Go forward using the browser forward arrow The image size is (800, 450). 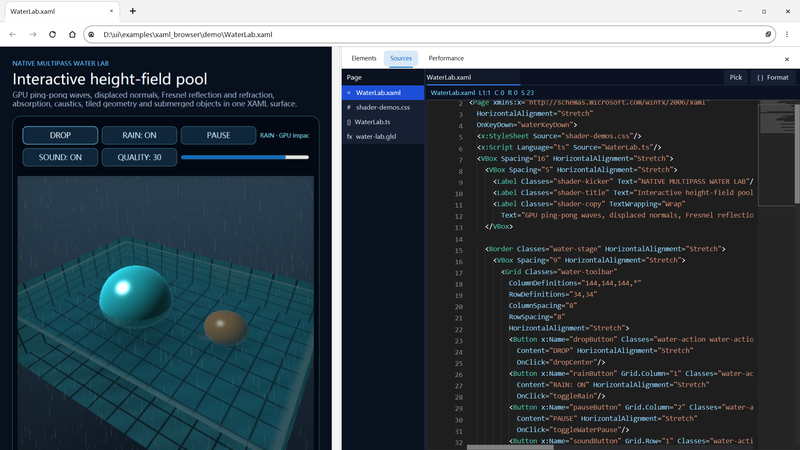(x=33, y=34)
